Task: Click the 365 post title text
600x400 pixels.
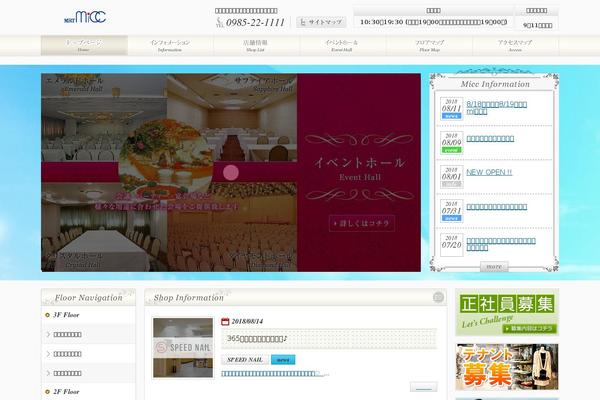Action: (x=256, y=339)
